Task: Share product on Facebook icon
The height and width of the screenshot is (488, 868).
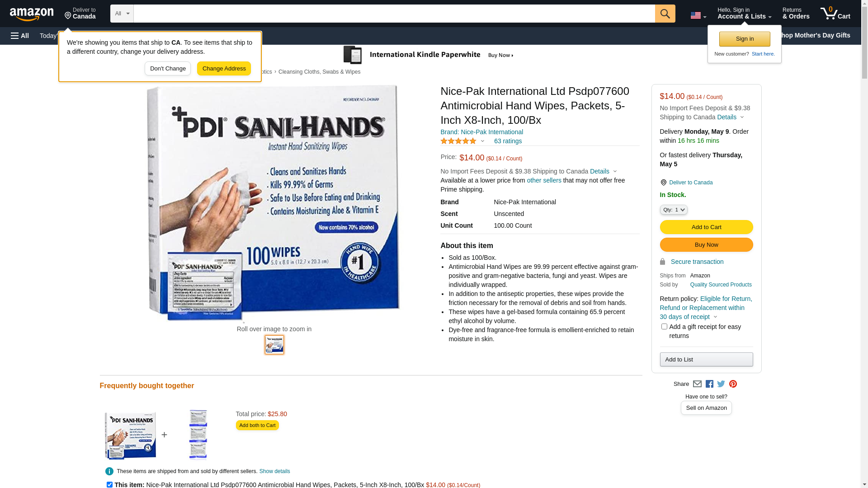Action: click(x=709, y=384)
